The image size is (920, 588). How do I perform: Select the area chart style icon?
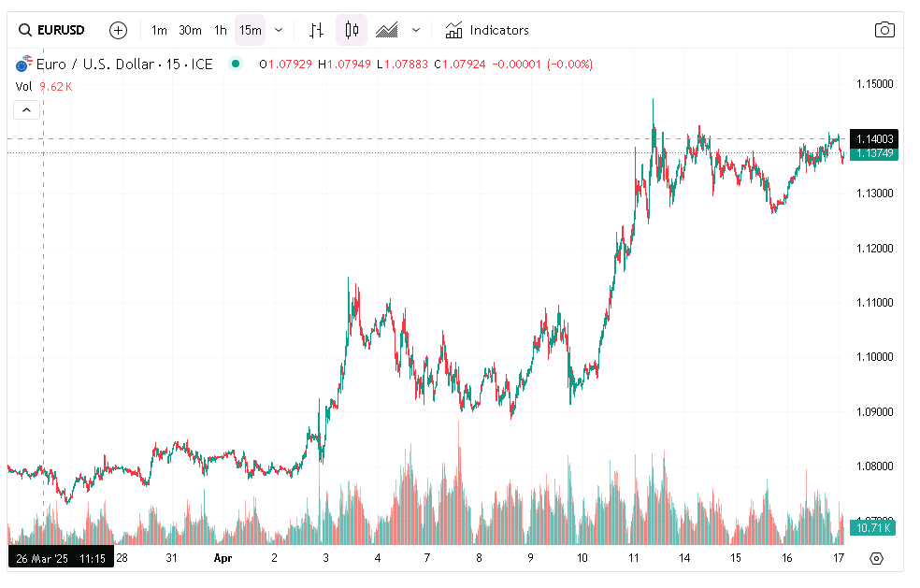[387, 30]
